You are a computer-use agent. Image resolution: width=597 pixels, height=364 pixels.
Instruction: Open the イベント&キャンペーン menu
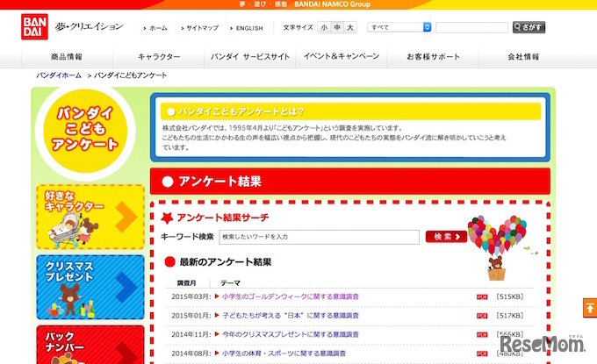pos(342,57)
